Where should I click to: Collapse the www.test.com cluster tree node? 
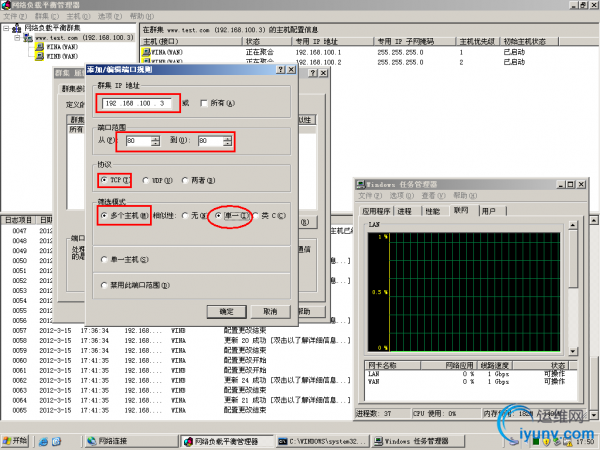click(x=17, y=38)
